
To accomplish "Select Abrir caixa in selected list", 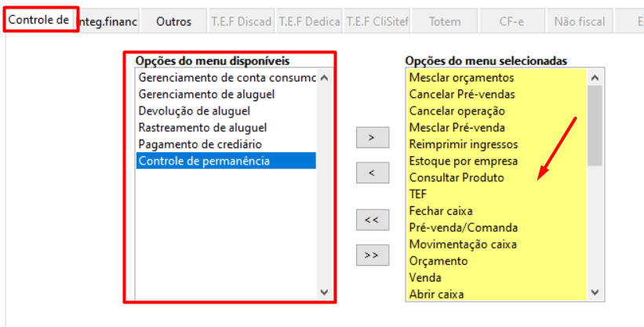I will (436, 294).
